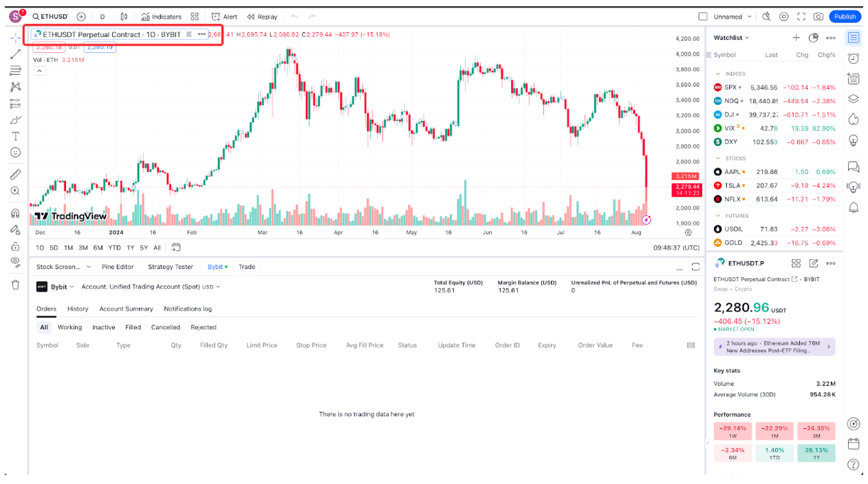
Task: Collapse the INDICES watchlist section
Action: [x=718, y=74]
